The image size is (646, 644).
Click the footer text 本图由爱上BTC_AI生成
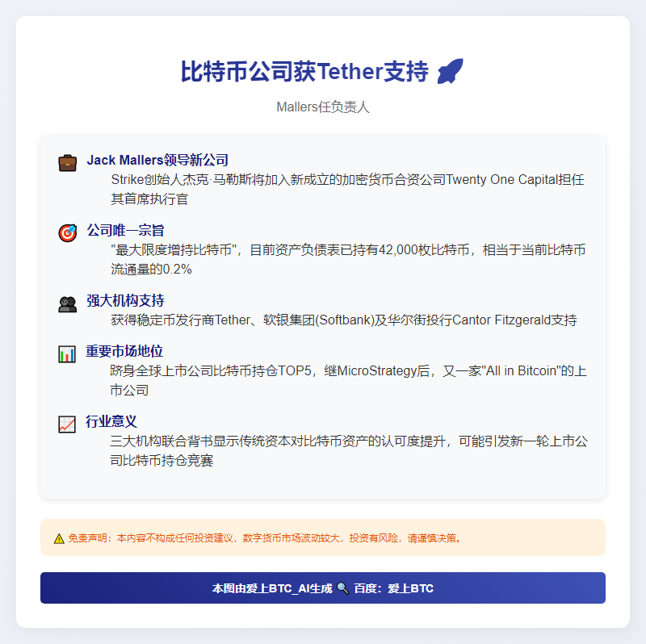click(x=272, y=588)
